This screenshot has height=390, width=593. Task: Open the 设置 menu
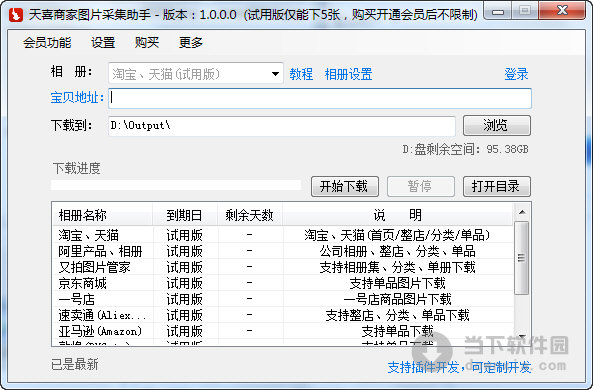[x=103, y=42]
